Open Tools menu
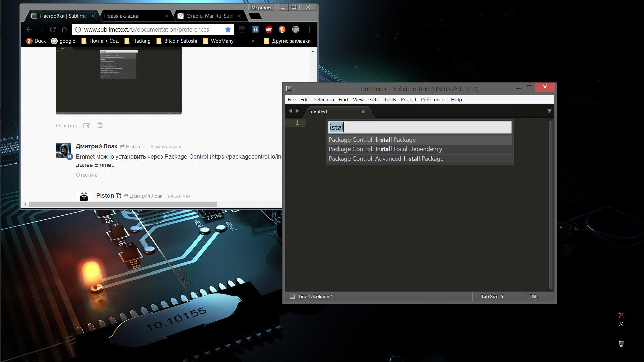Viewport: 644px width, 362px height. pyautogui.click(x=390, y=100)
